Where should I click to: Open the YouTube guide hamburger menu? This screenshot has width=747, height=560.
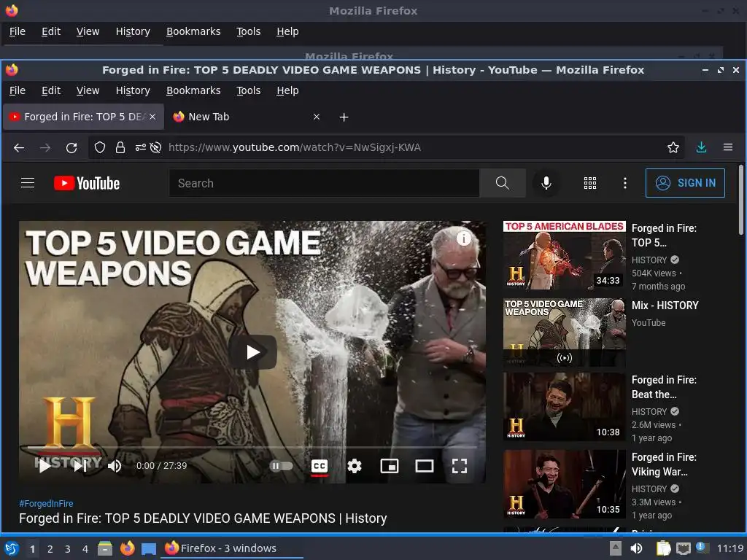click(28, 183)
